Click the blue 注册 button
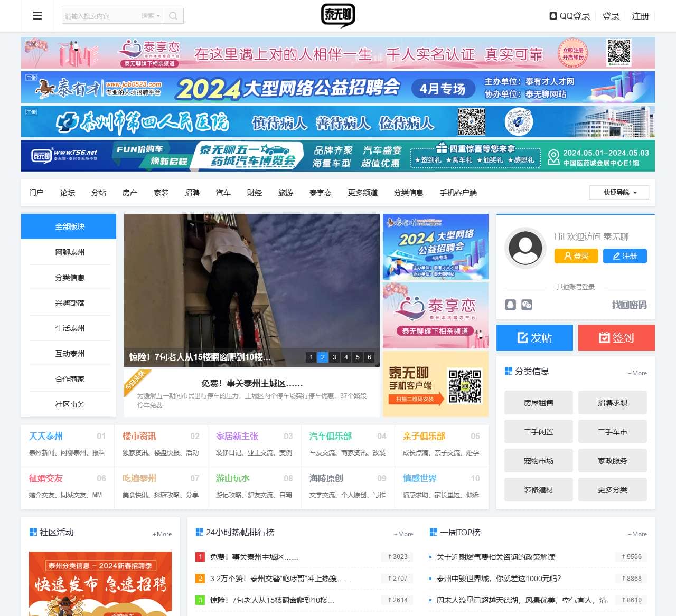This screenshot has height=616, width=676. click(625, 256)
